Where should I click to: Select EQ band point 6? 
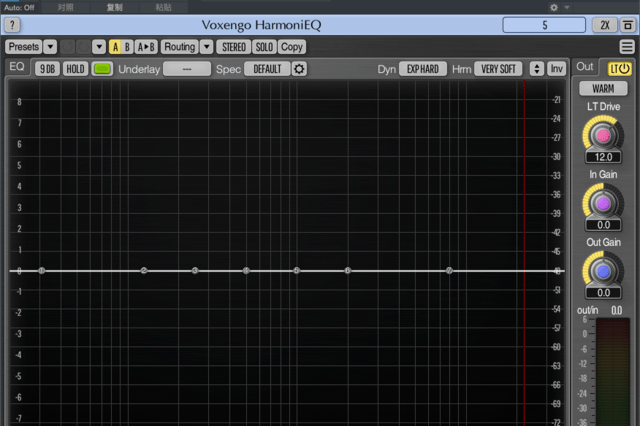(x=348, y=271)
